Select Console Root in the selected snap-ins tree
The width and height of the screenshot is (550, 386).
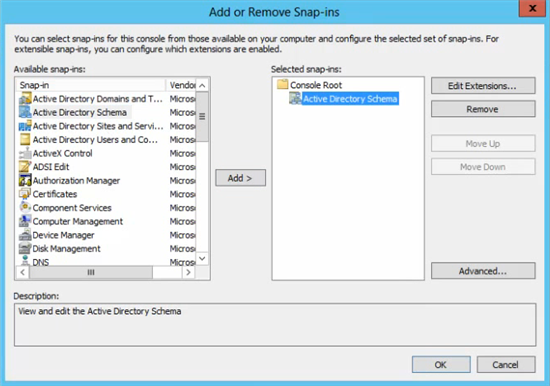pos(316,85)
